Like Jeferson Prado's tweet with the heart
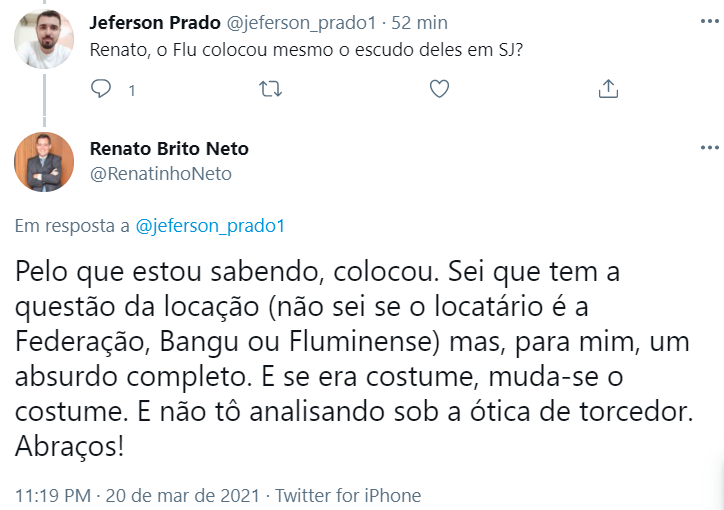The image size is (724, 510). point(439,89)
